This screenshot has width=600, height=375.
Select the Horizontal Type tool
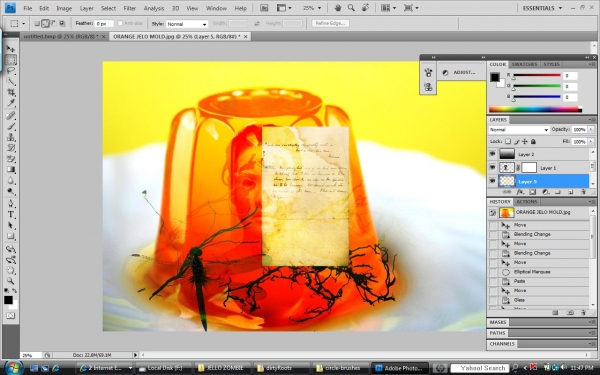click(10, 214)
